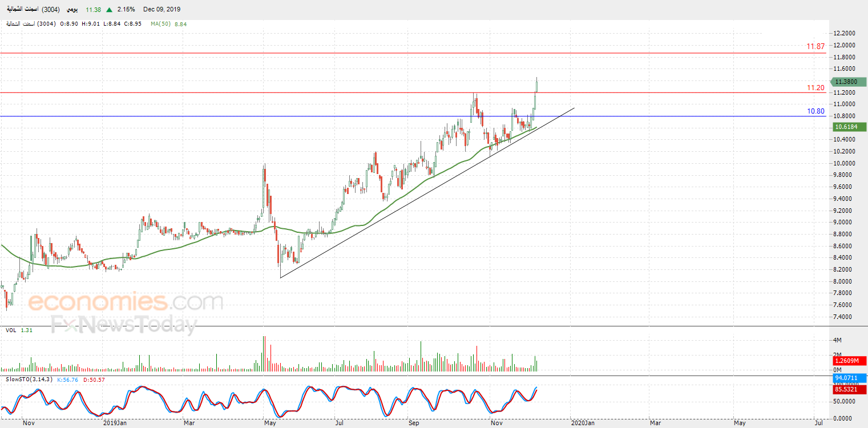
Task: Select the MA(50) 8.84 indicator label
Action: tap(169, 24)
